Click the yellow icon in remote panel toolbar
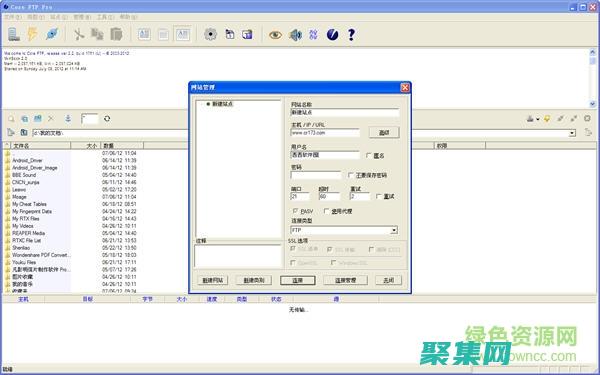The height and width of the screenshot is (375, 600). 547,119
